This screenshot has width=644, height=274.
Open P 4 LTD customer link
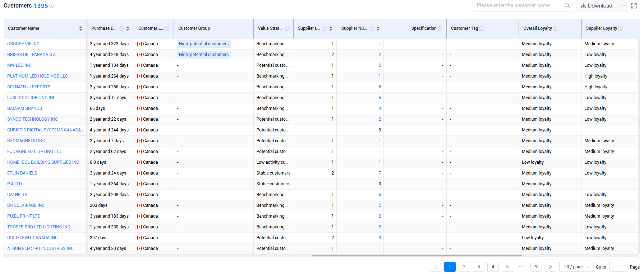14,184
